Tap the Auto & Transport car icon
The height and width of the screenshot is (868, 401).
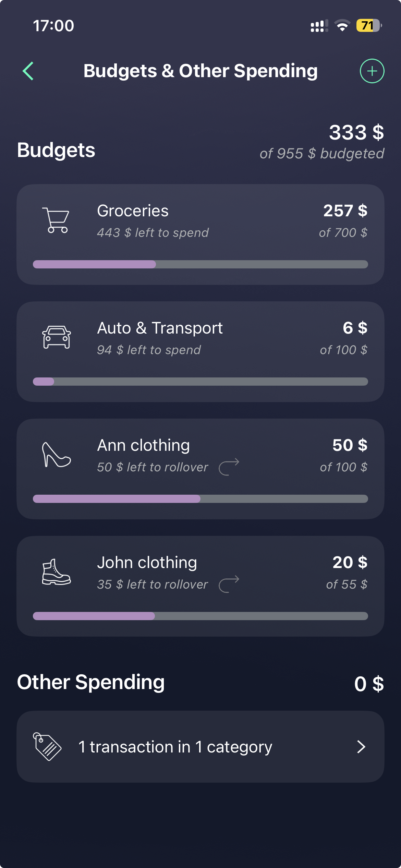57,337
